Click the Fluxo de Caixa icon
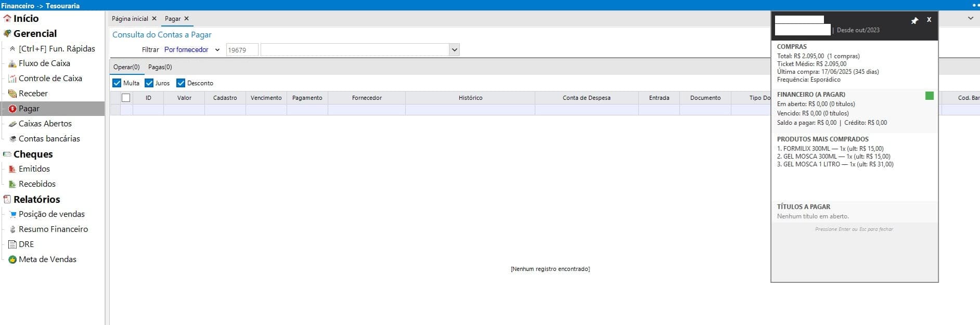The width and height of the screenshot is (980, 325). click(12, 63)
